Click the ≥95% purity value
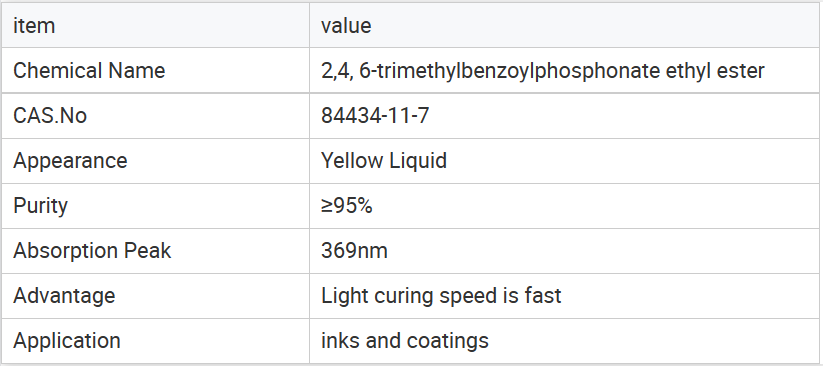The width and height of the screenshot is (823, 366). tap(347, 206)
